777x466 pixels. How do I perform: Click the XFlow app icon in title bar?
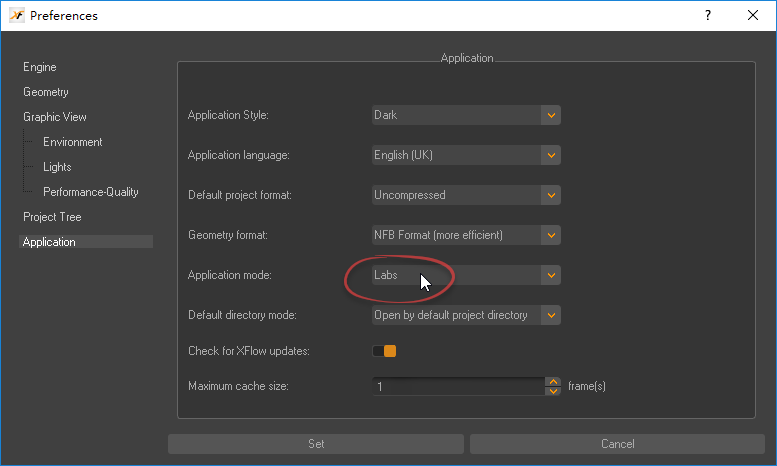pyautogui.click(x=16, y=15)
